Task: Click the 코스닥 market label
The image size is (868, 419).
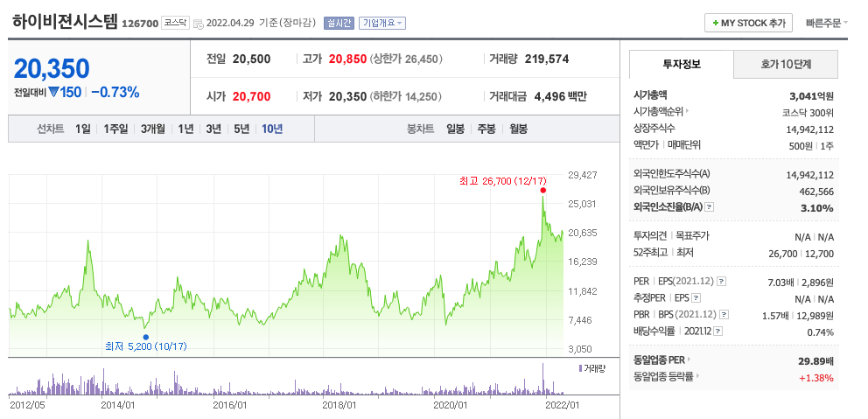Action: (x=176, y=24)
